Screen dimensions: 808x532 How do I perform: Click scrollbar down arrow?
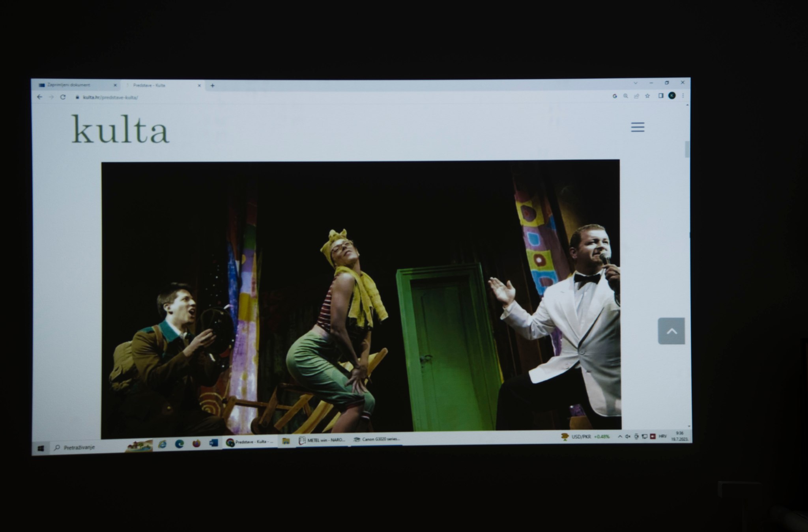coord(689,427)
